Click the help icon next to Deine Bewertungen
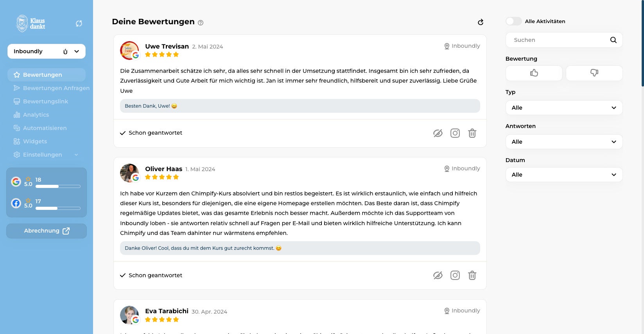Screen dimensions: 644x334 click(201, 23)
